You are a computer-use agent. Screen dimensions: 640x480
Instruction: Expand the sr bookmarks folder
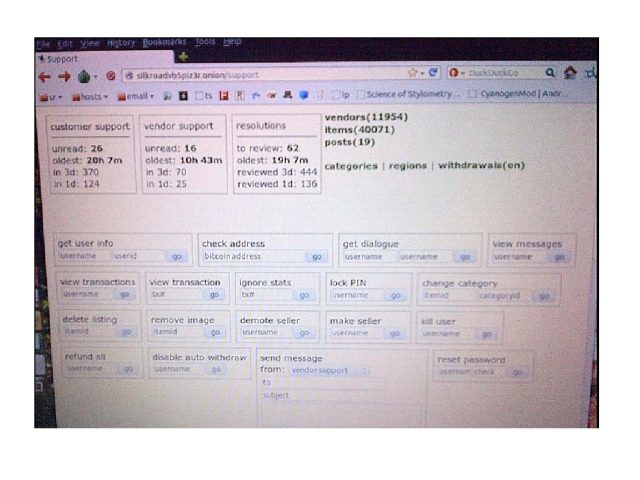[x=51, y=97]
